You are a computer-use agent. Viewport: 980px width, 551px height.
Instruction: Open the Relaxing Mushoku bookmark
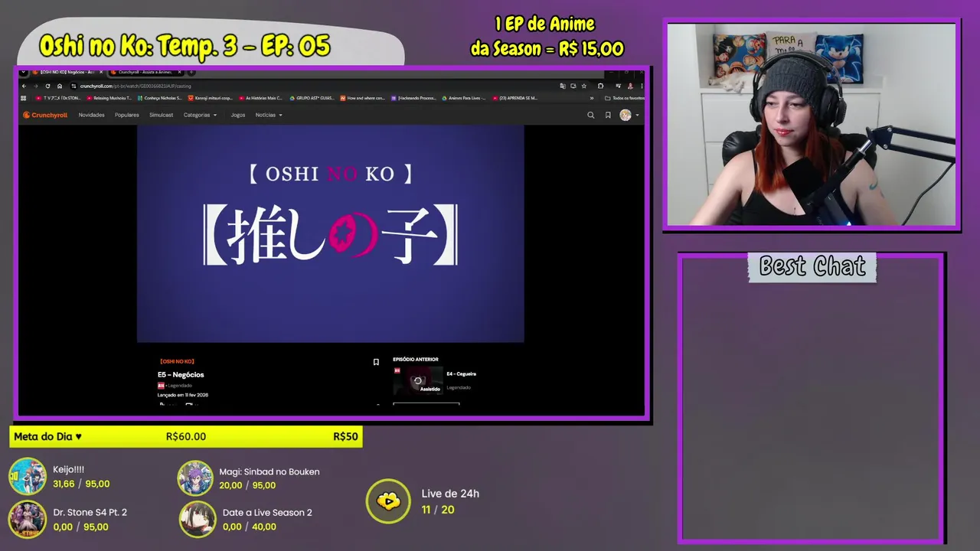click(x=109, y=98)
